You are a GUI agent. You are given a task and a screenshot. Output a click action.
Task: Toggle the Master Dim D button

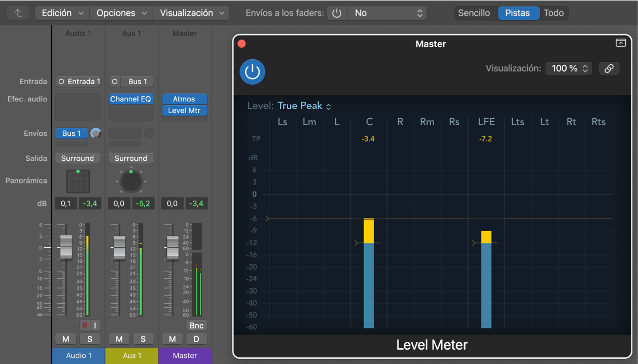[197, 339]
